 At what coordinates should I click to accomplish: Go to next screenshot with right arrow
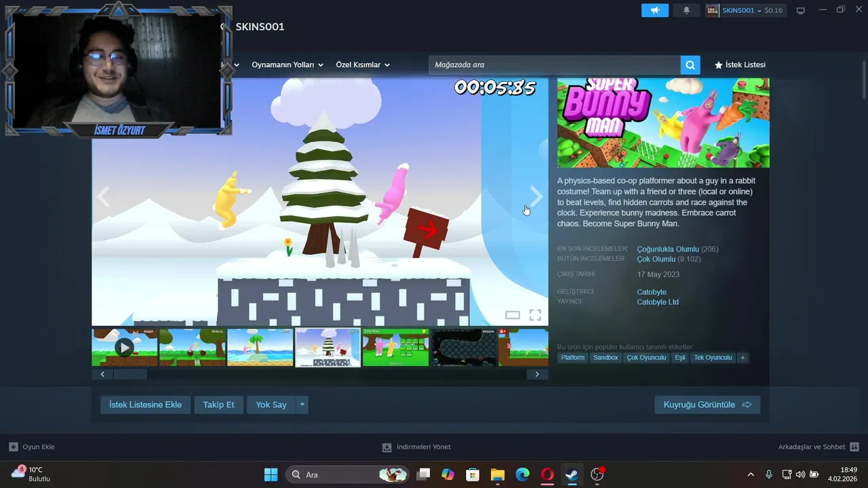[536, 197]
